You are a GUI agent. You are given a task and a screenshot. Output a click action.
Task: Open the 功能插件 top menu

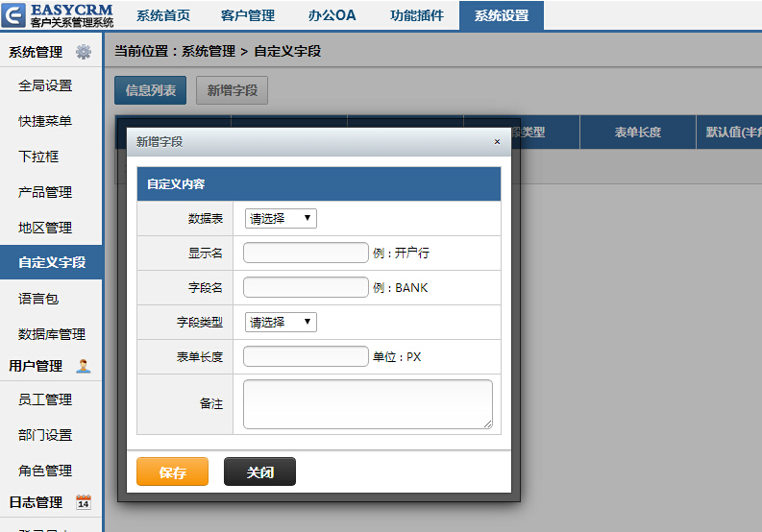pyautogui.click(x=417, y=15)
